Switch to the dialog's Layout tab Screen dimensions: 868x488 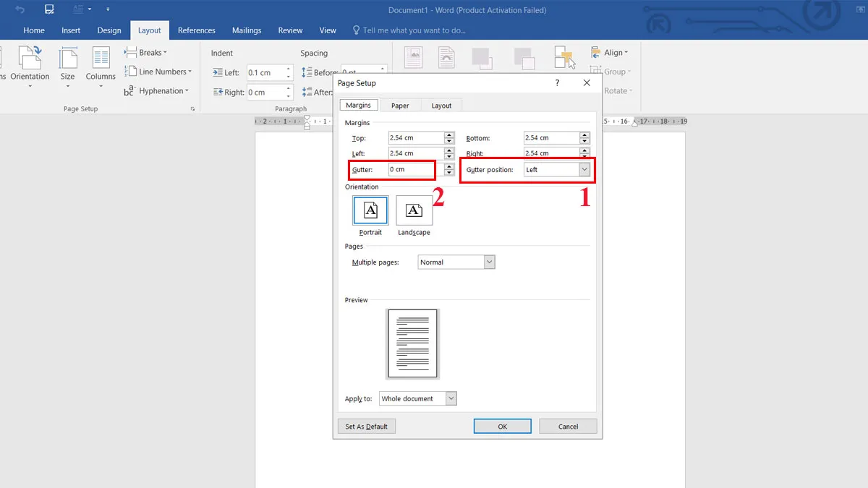point(441,106)
